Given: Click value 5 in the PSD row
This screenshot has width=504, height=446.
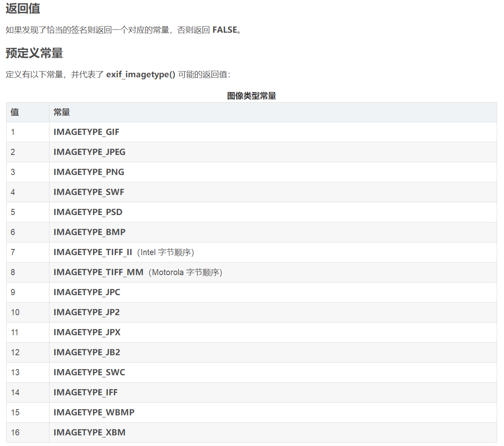Looking at the screenshot, I should (x=13, y=212).
